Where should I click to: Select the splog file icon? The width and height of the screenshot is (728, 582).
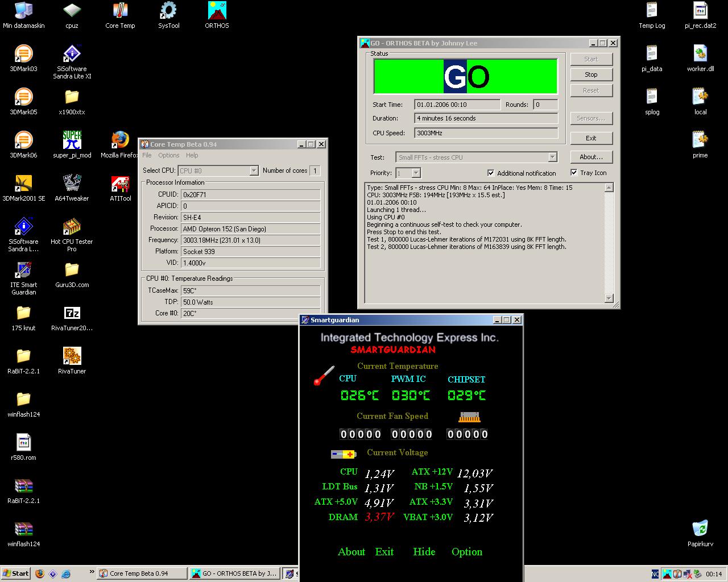pos(652,102)
